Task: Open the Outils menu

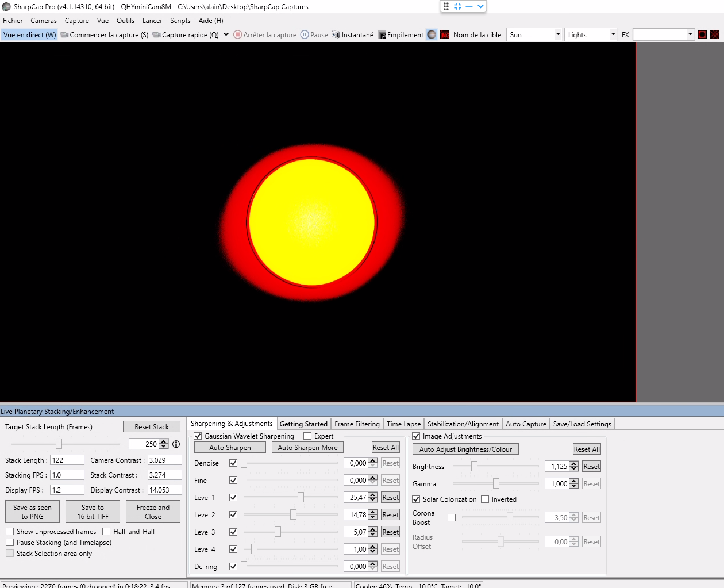Action: pos(125,21)
